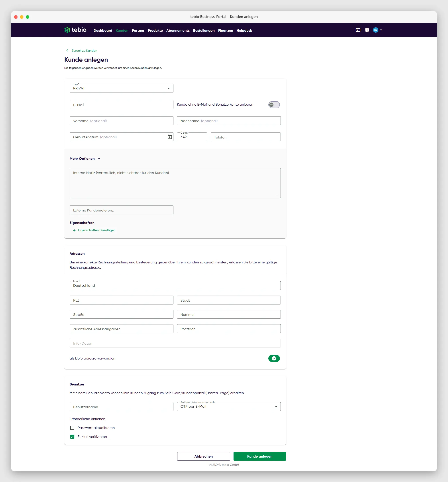This screenshot has height=482, width=448.
Task: Focus the Externe Kundenreferenz field
Action: [121, 210]
